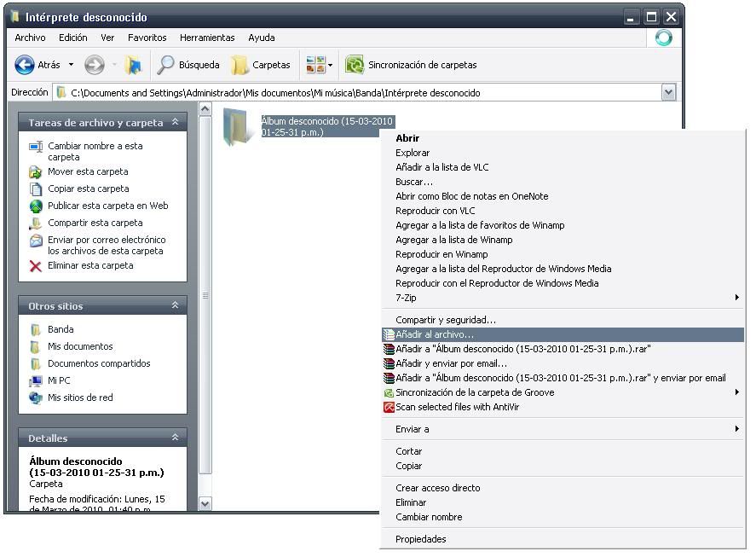Collapse the Detalles panel
The width and height of the screenshot is (756, 557).
point(175,438)
